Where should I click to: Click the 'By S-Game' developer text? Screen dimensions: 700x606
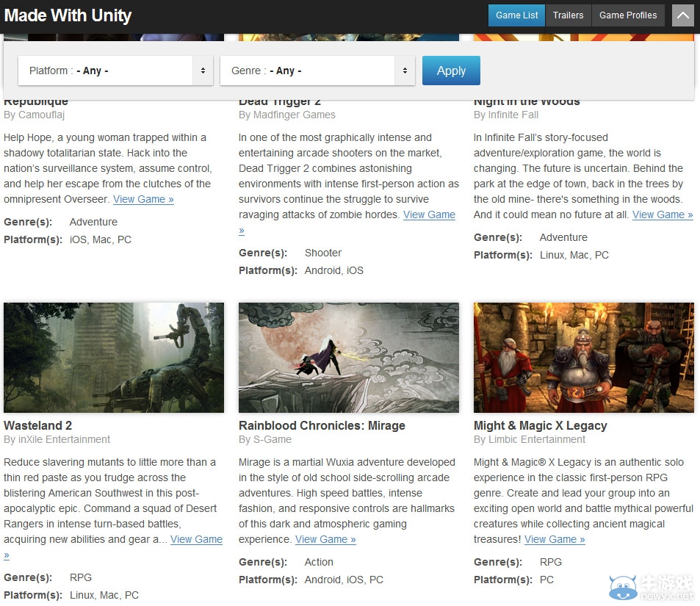(x=265, y=439)
